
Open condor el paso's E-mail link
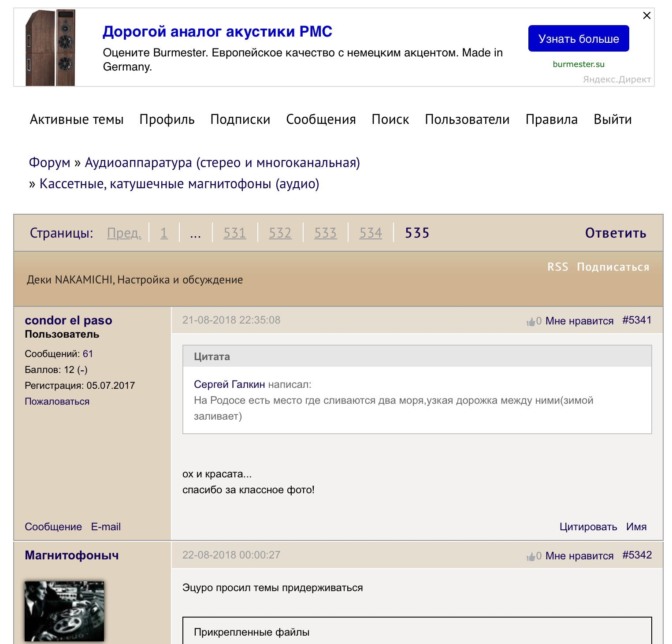click(x=106, y=527)
